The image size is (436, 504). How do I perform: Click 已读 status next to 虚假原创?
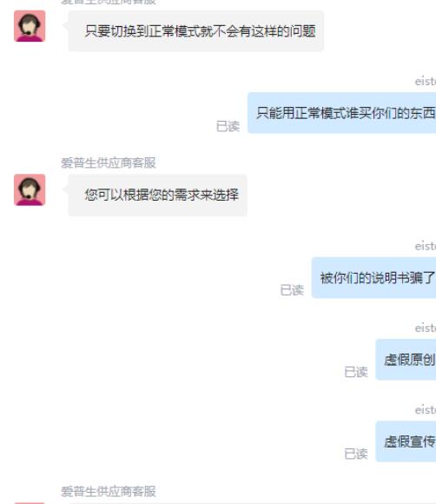[x=356, y=372]
